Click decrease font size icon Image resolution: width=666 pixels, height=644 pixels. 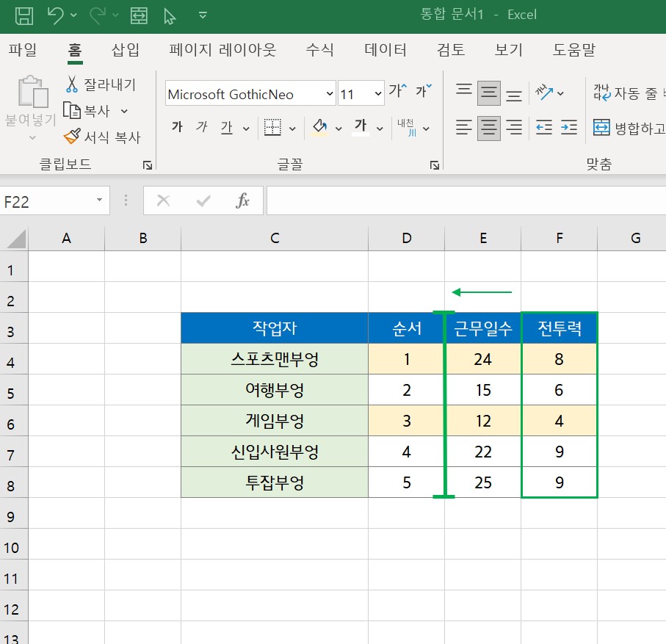pos(424,90)
